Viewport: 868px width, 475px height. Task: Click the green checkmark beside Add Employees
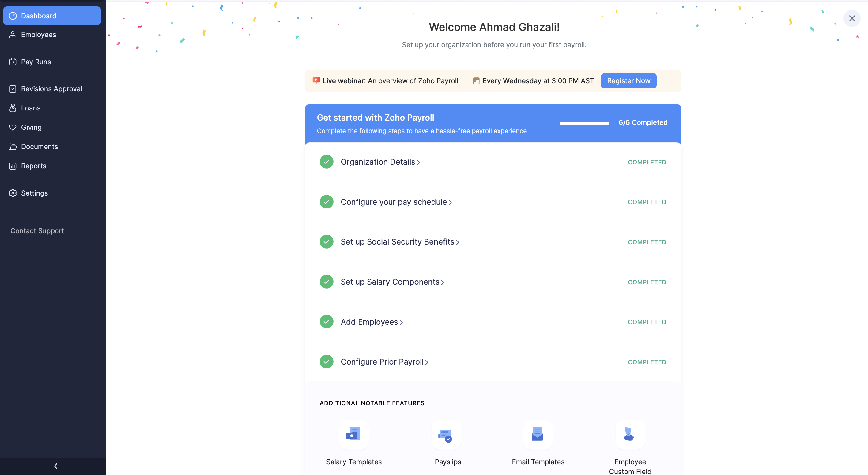[x=326, y=321]
